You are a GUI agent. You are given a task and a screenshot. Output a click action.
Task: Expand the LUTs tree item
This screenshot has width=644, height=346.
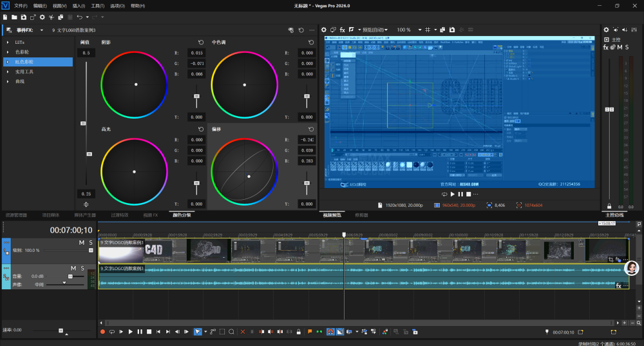pyautogui.click(x=7, y=43)
